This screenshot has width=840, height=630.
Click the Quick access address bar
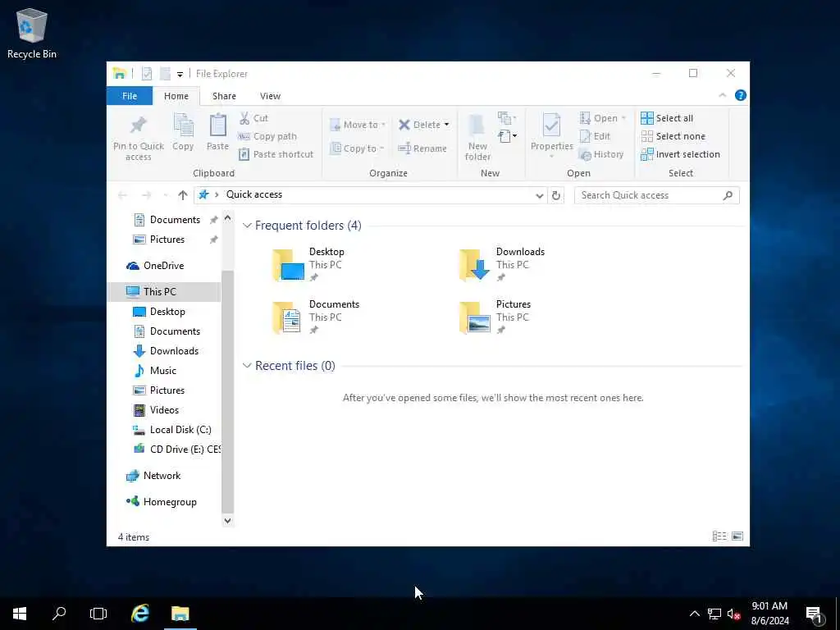pyautogui.click(x=370, y=195)
